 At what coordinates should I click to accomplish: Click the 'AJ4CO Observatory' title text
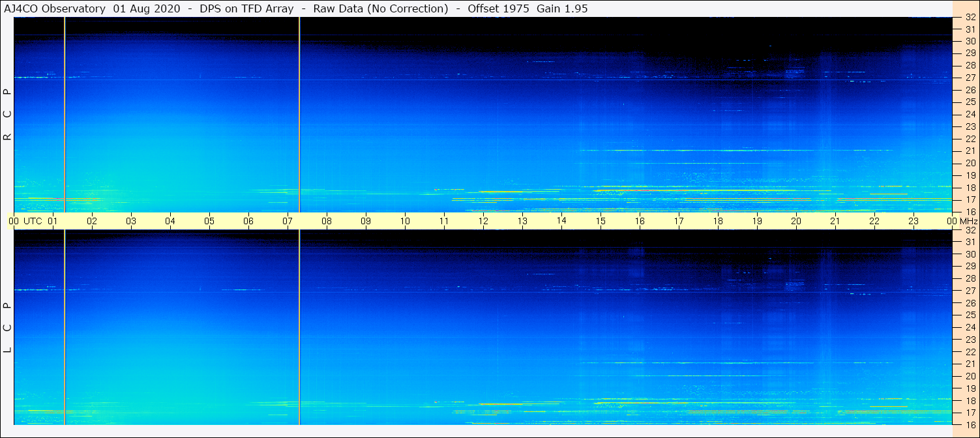pyautogui.click(x=55, y=8)
